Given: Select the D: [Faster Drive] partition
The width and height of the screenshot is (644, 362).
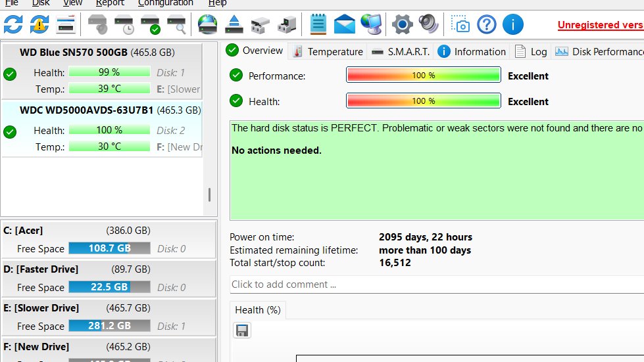Looking at the screenshot, I should (x=109, y=279).
